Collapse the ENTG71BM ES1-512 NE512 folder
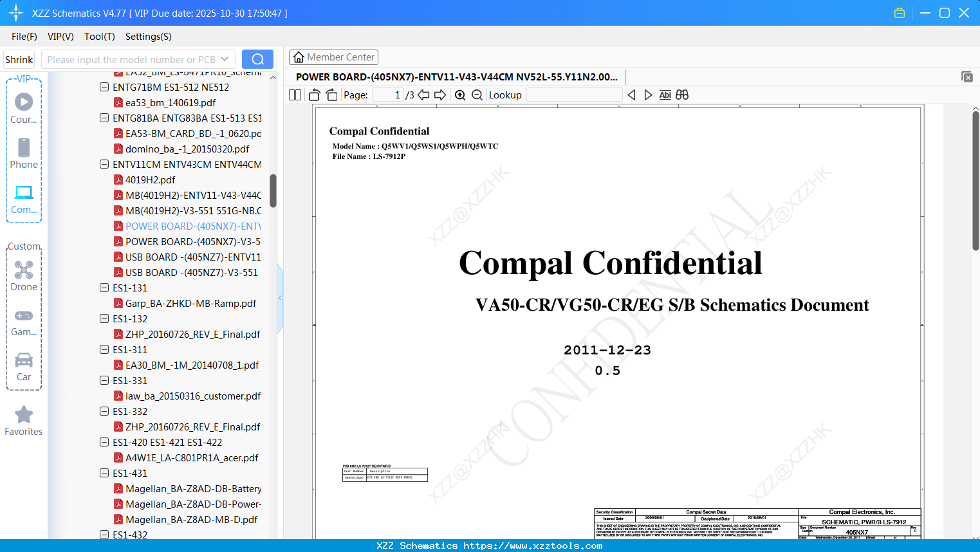980x552 pixels. (x=104, y=87)
